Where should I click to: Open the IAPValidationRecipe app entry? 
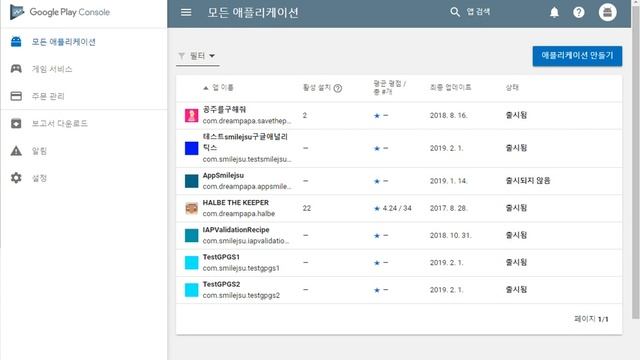coord(399,236)
